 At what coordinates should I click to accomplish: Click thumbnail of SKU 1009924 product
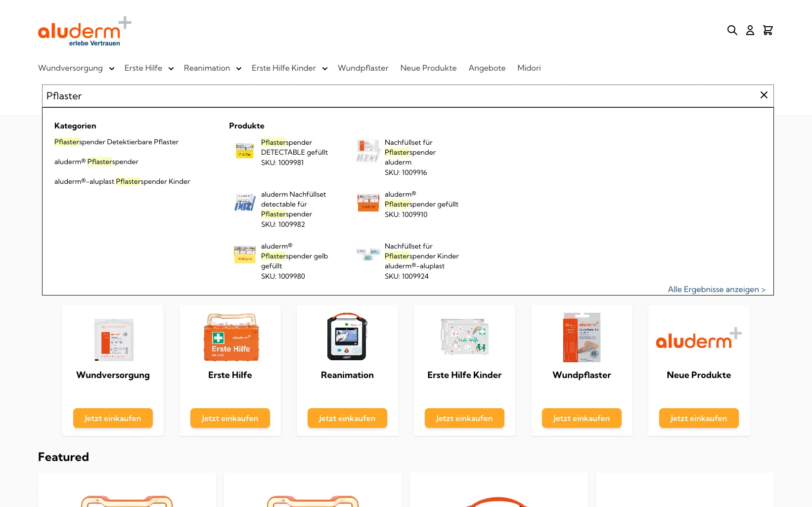pyautogui.click(x=368, y=254)
